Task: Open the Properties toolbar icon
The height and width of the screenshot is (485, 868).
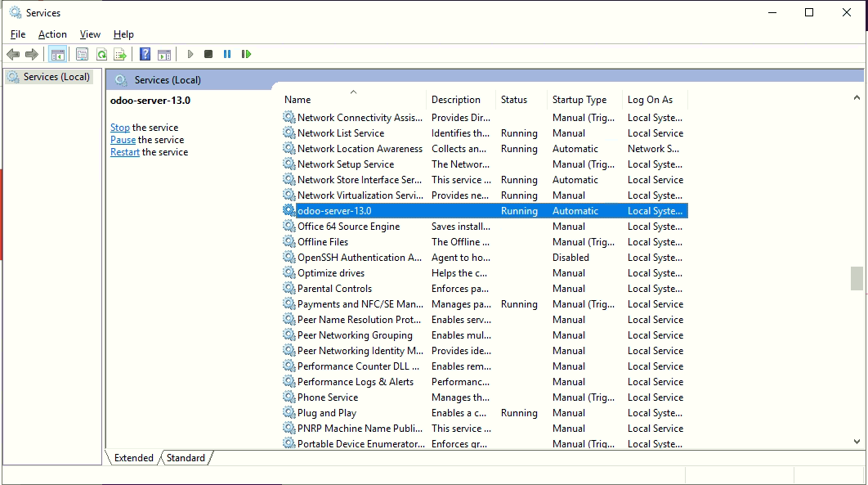Action: pos(82,54)
